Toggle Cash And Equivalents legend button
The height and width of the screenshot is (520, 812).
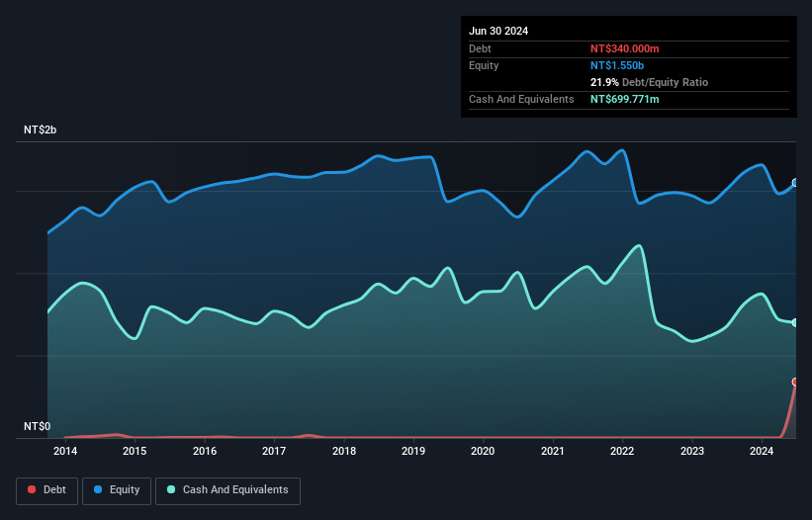tap(227, 490)
